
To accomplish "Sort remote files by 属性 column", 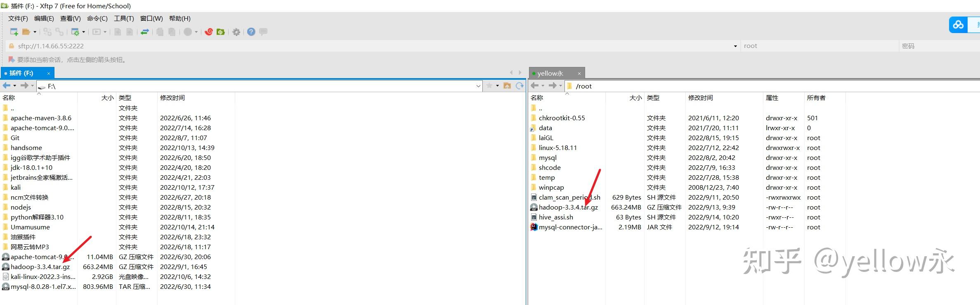I will (784, 98).
